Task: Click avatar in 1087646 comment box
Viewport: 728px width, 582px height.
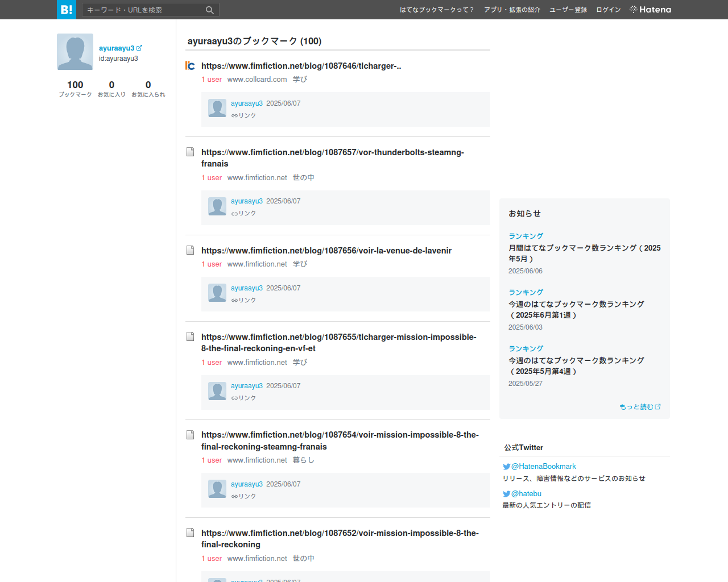Action: coord(217,108)
